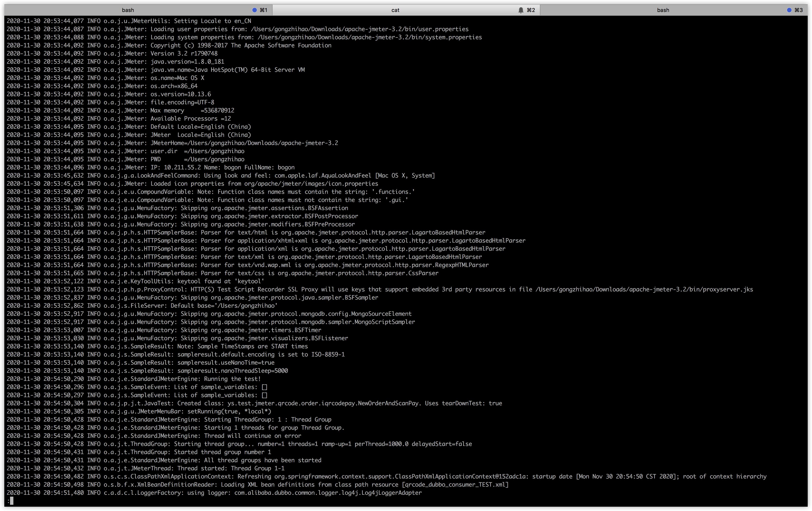Click 'Skipping ...assertions.BSFAssertion' line

coord(177,208)
